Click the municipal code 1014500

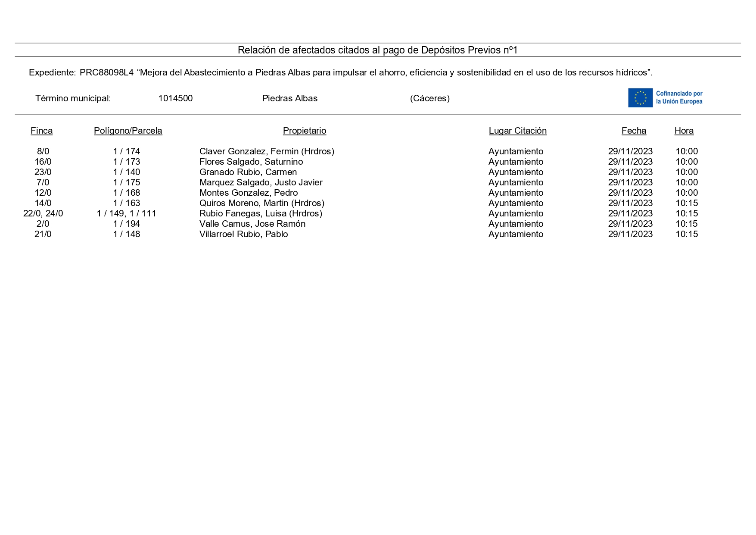[175, 98]
